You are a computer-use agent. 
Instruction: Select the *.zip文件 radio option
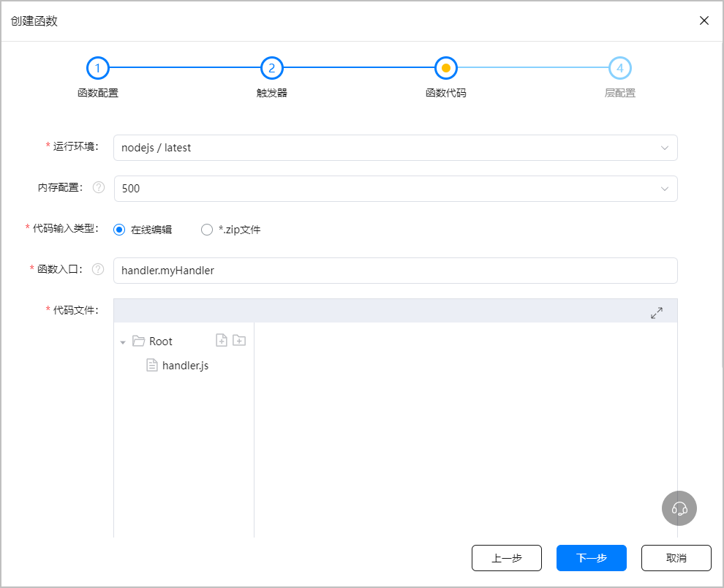[207, 230]
